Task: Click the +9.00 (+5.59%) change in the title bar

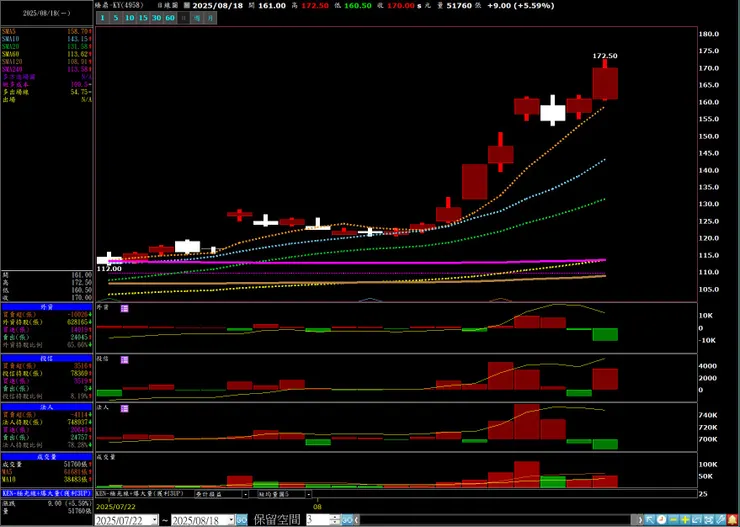Action: pos(521,6)
